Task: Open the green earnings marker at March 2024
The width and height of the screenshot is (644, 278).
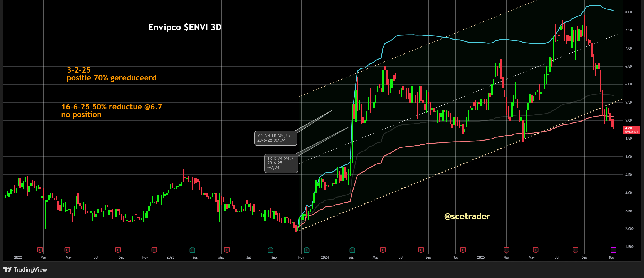Action: pos(352,250)
